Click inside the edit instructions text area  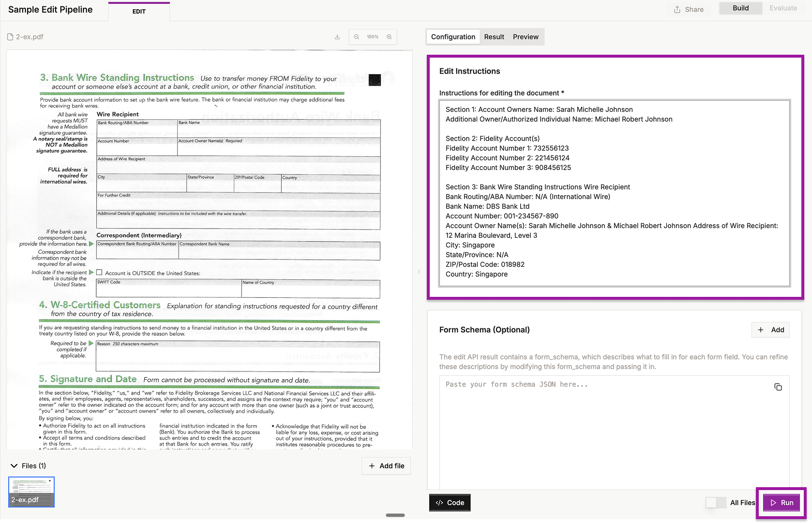coord(615,193)
